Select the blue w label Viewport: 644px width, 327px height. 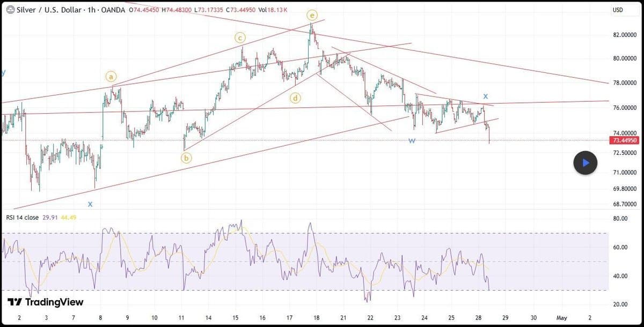click(x=412, y=140)
